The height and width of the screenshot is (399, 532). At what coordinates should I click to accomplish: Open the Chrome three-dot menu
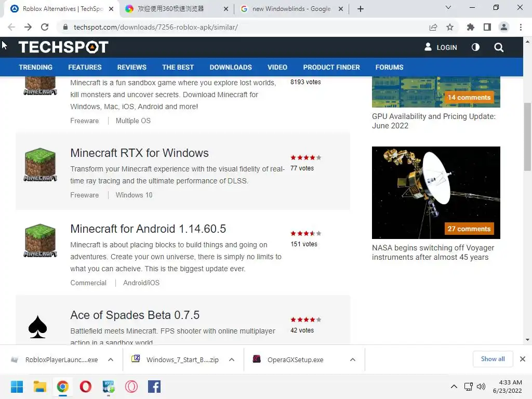pos(521,27)
